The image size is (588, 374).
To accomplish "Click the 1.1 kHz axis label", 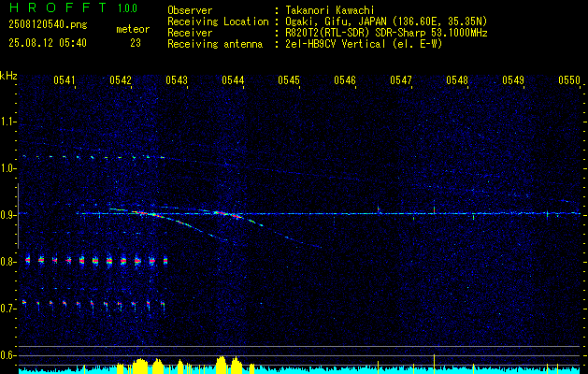I will click(7, 122).
